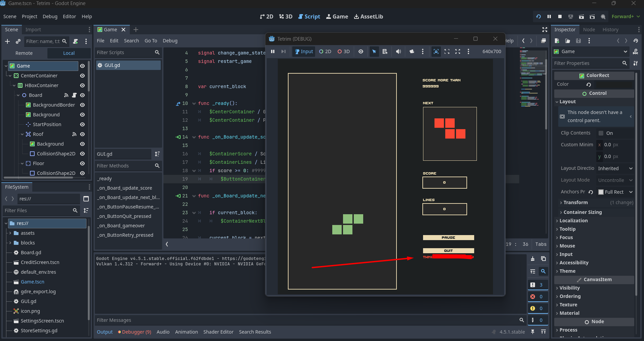The image size is (644, 341).
Task: Open the AssetLib workspace
Action: [368, 16]
